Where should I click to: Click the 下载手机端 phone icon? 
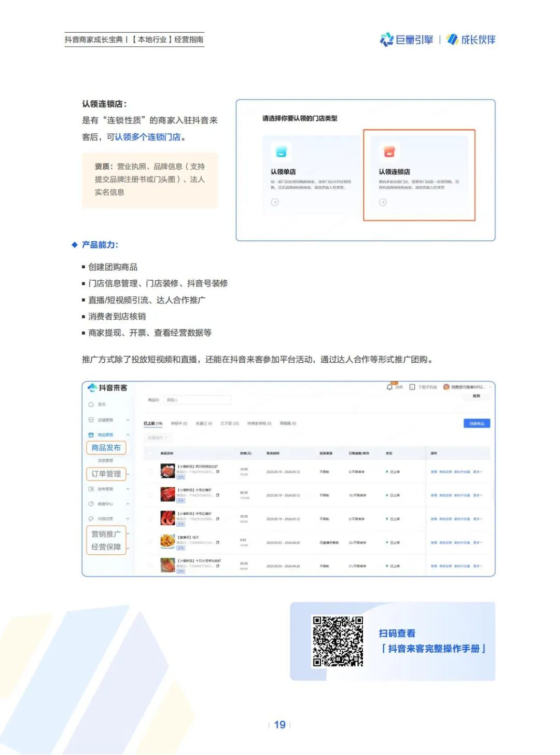point(412,387)
